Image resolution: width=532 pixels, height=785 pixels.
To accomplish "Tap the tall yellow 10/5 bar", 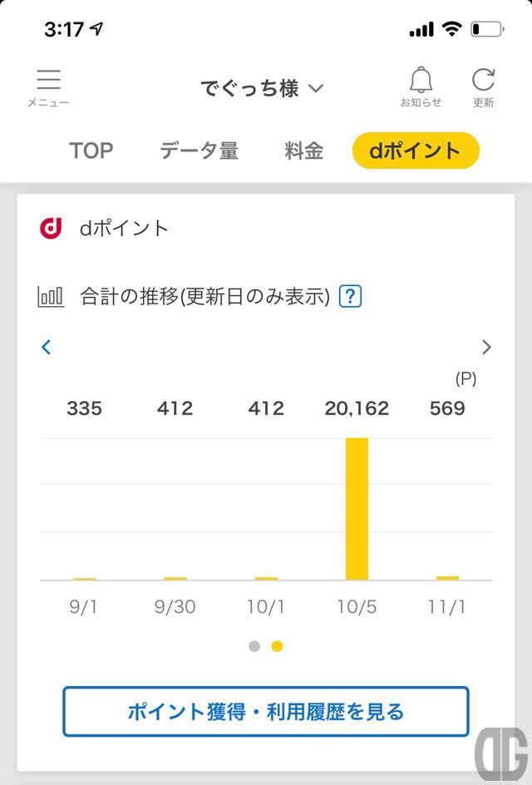I will (x=357, y=509).
